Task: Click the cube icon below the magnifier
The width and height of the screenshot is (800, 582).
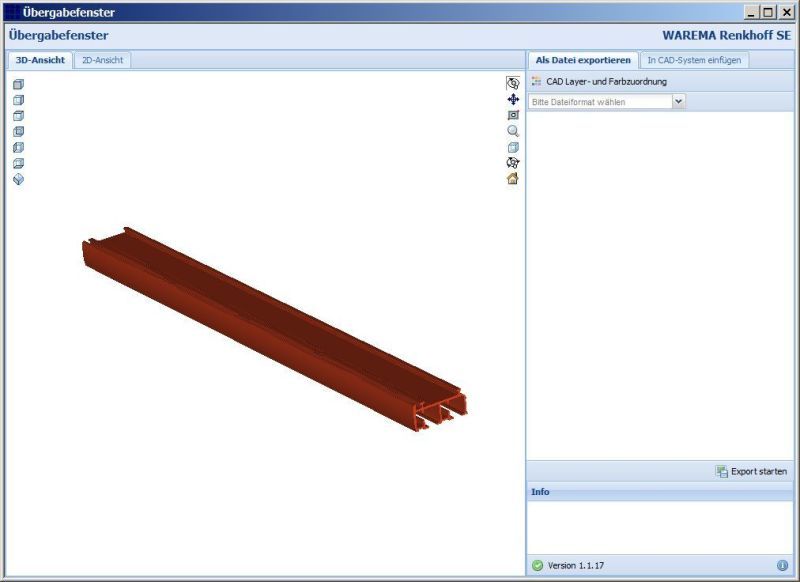Action: click(x=513, y=147)
